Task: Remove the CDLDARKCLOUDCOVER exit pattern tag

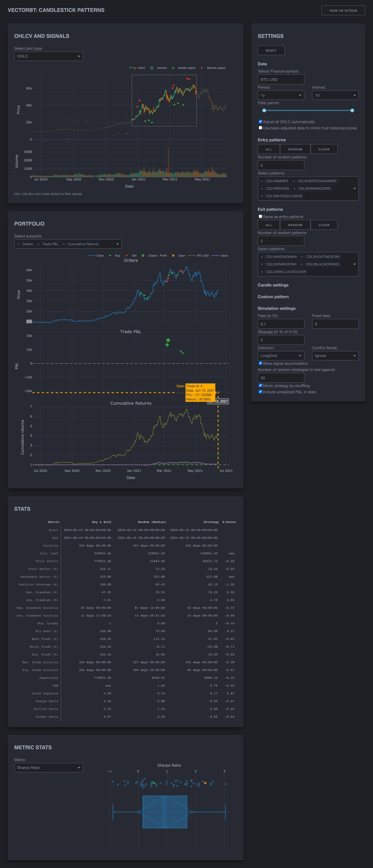Action: click(x=262, y=272)
